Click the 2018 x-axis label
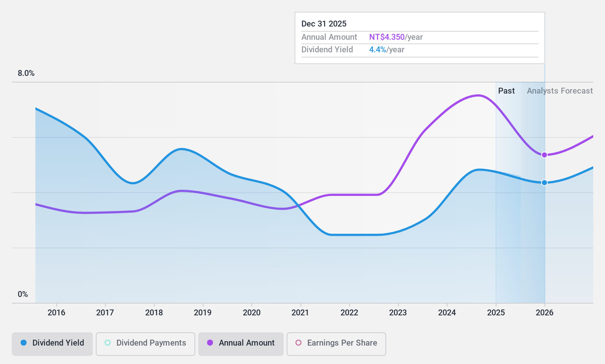This screenshot has height=364, width=605. 154,312
